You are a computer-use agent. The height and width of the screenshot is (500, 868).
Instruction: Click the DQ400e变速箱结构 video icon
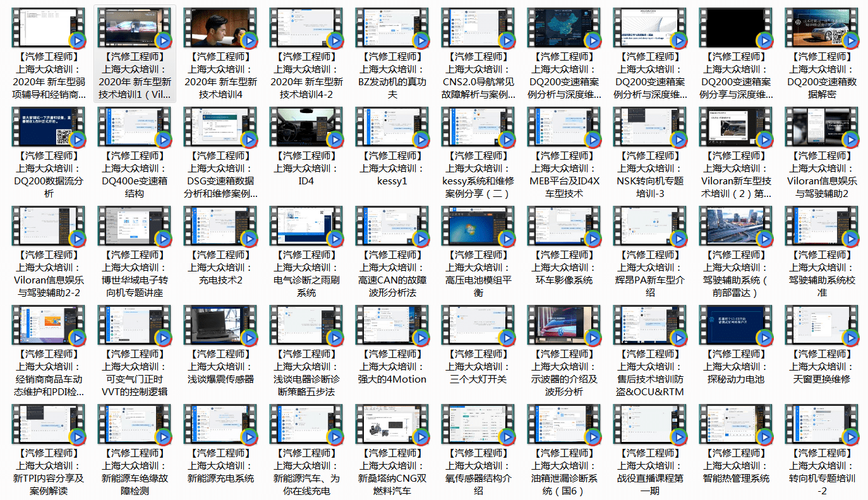click(x=134, y=128)
